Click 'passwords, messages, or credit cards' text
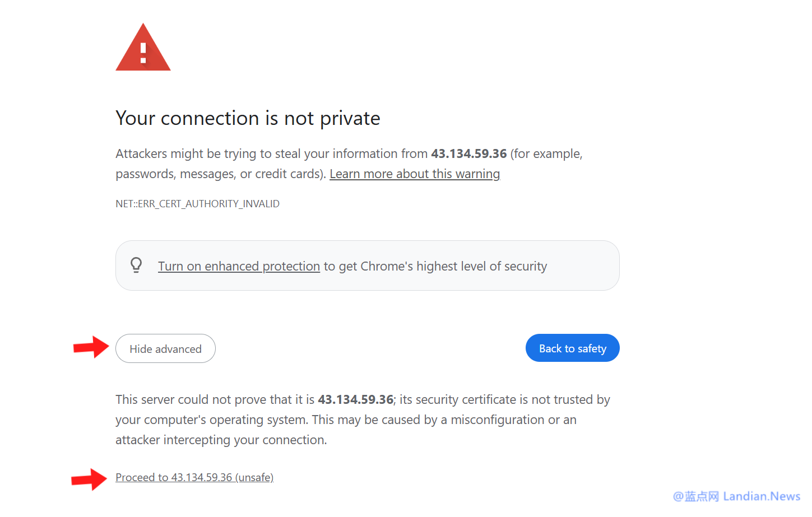The width and height of the screenshot is (812, 517). click(x=220, y=174)
